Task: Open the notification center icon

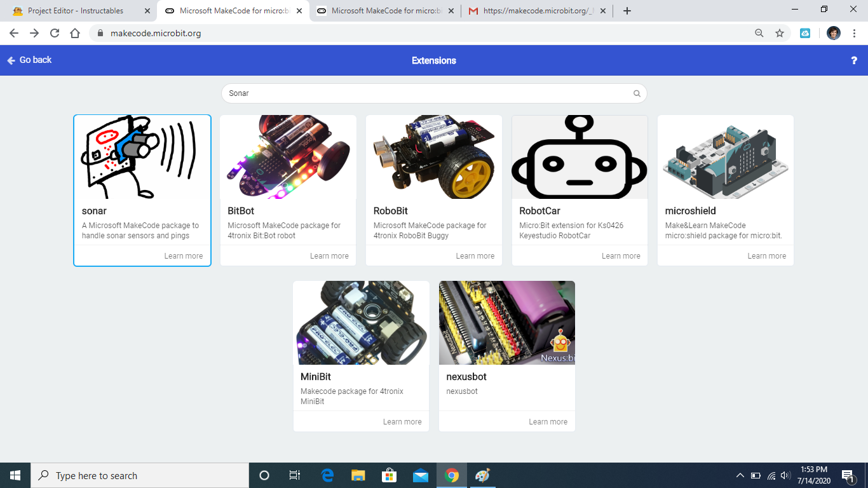Action: coord(848,475)
